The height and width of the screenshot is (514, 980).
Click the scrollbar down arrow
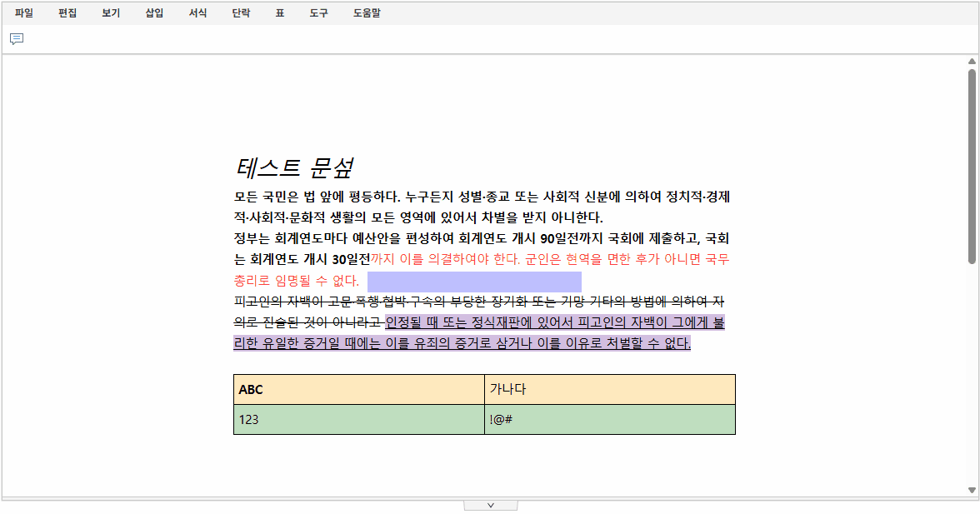pyautogui.click(x=972, y=490)
